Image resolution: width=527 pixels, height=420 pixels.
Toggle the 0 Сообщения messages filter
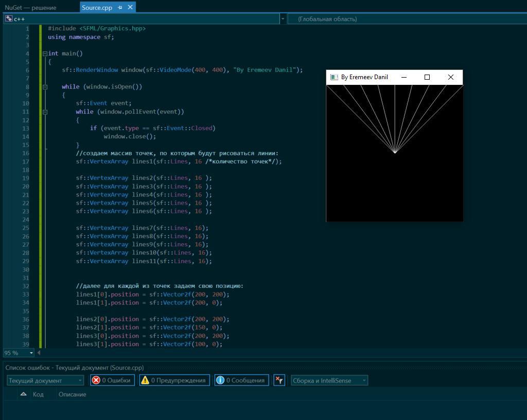(241, 380)
